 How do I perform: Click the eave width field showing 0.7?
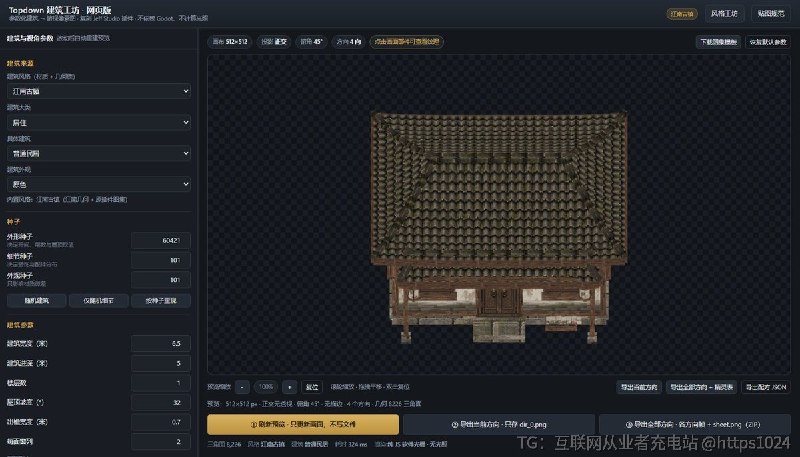pyautogui.click(x=161, y=422)
